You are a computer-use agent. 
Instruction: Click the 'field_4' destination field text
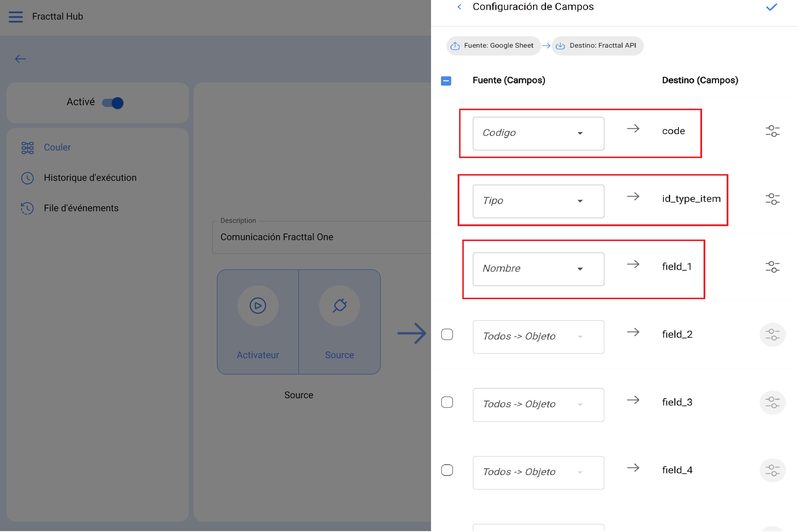677,470
